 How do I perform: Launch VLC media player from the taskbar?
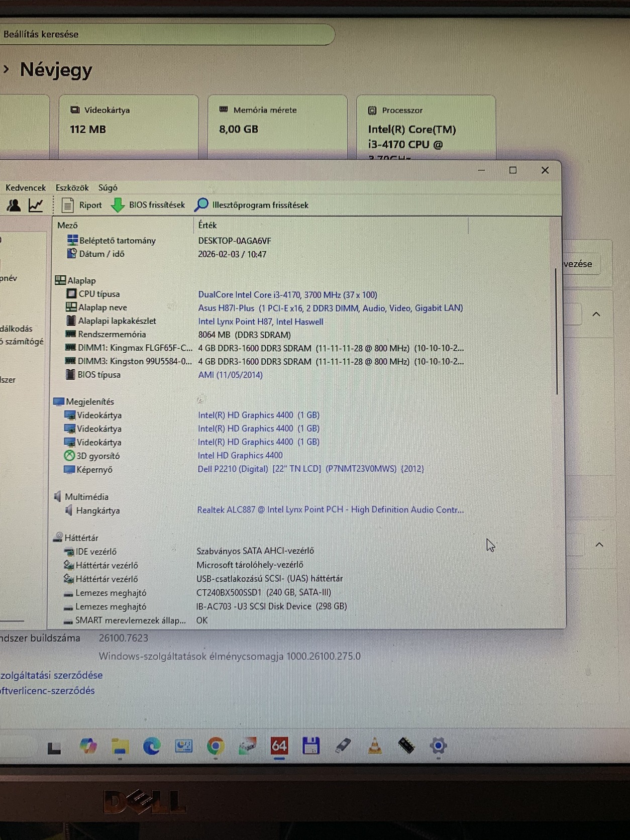click(375, 746)
